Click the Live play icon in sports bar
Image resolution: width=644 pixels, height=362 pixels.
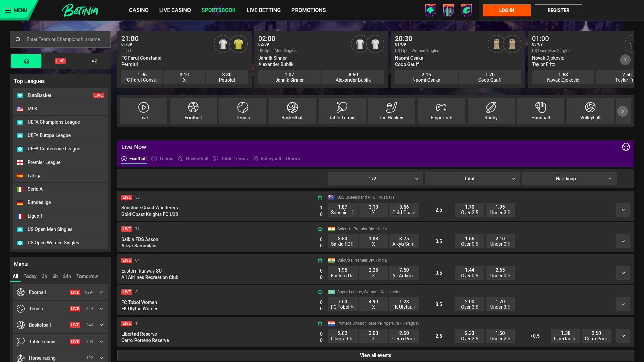143,111
